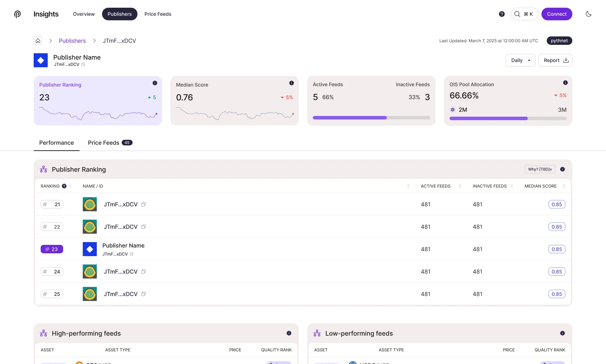Click Ranking column help icon

click(x=64, y=186)
